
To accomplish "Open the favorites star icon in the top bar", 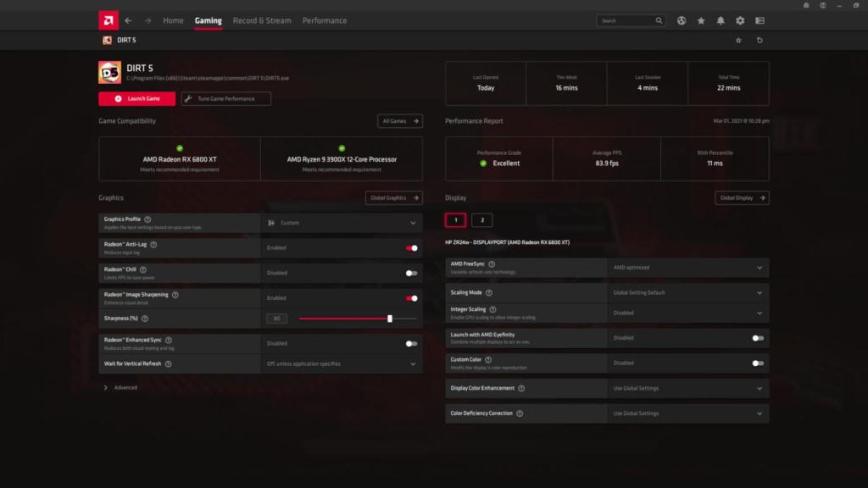I will 700,19.
